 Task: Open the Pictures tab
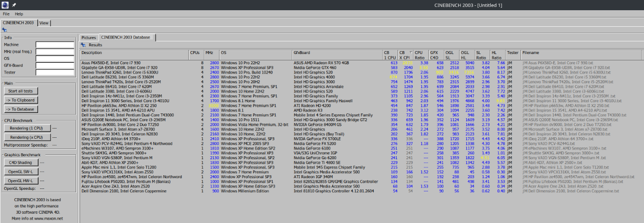click(89, 37)
